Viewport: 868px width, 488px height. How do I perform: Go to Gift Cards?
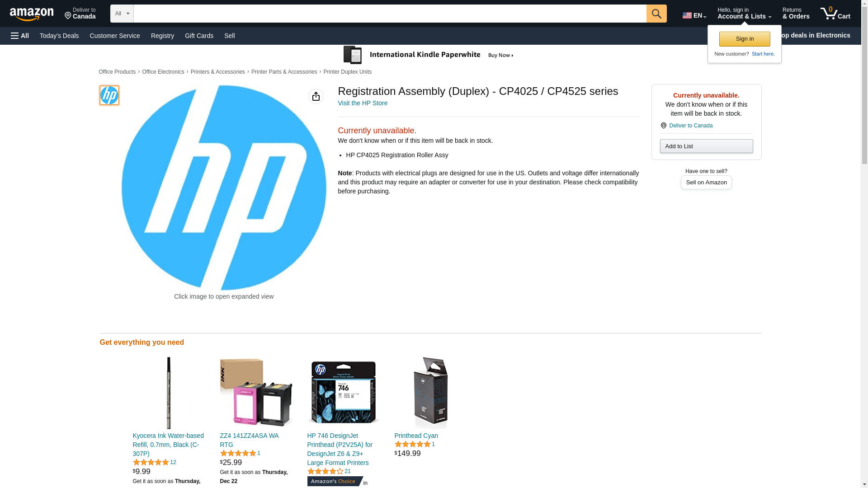click(x=199, y=36)
